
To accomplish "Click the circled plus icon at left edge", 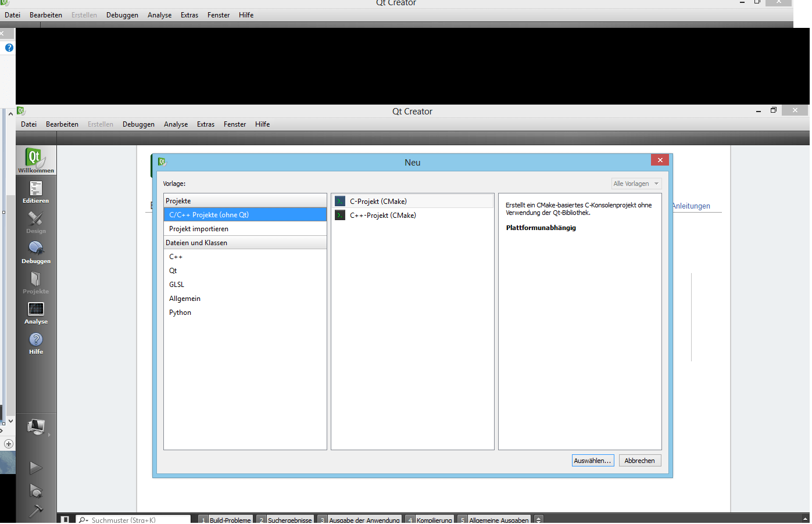I will pos(9,444).
